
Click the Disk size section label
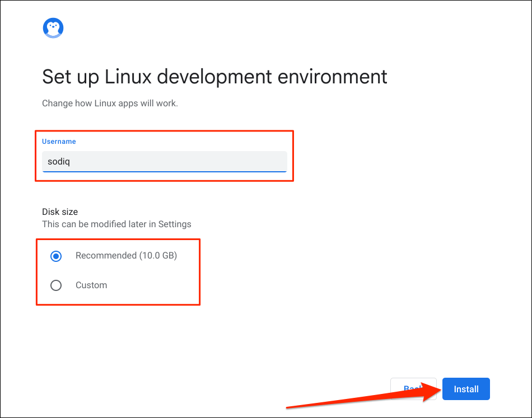[60, 212]
